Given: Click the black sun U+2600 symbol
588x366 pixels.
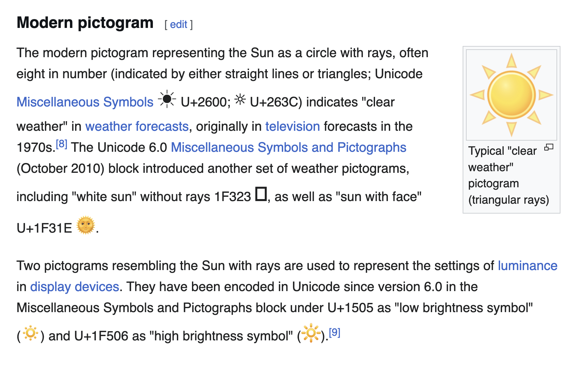Looking at the screenshot, I should 167,99.
